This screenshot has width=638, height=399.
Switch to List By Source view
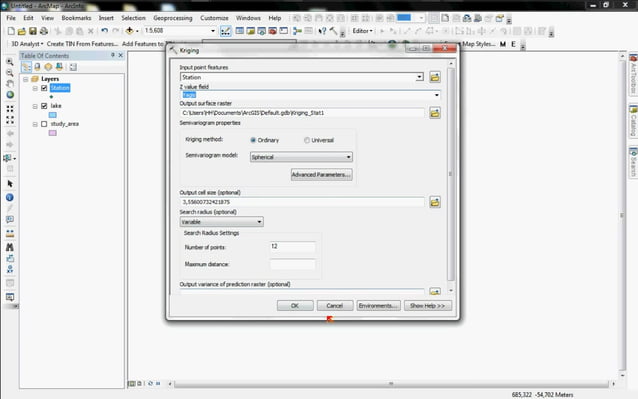coord(37,67)
